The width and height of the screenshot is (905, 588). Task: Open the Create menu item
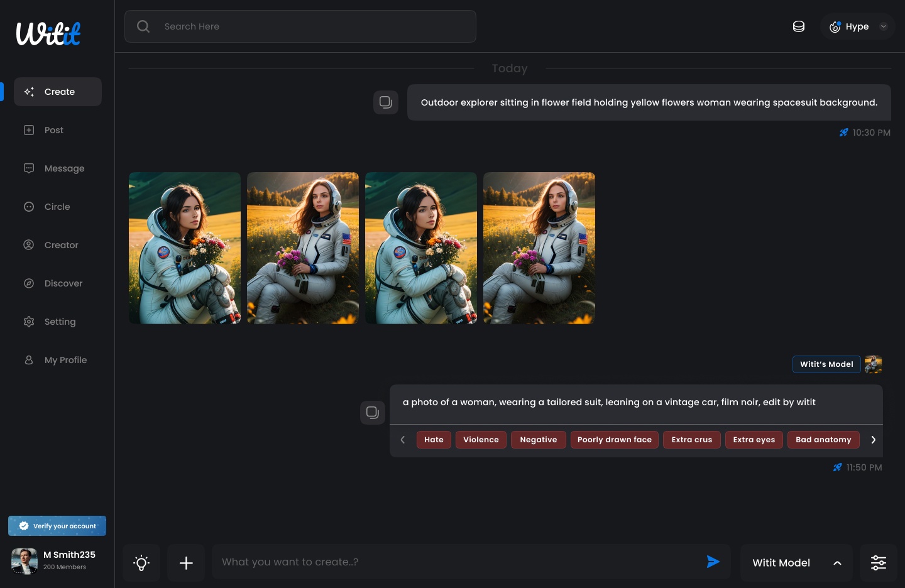click(58, 92)
